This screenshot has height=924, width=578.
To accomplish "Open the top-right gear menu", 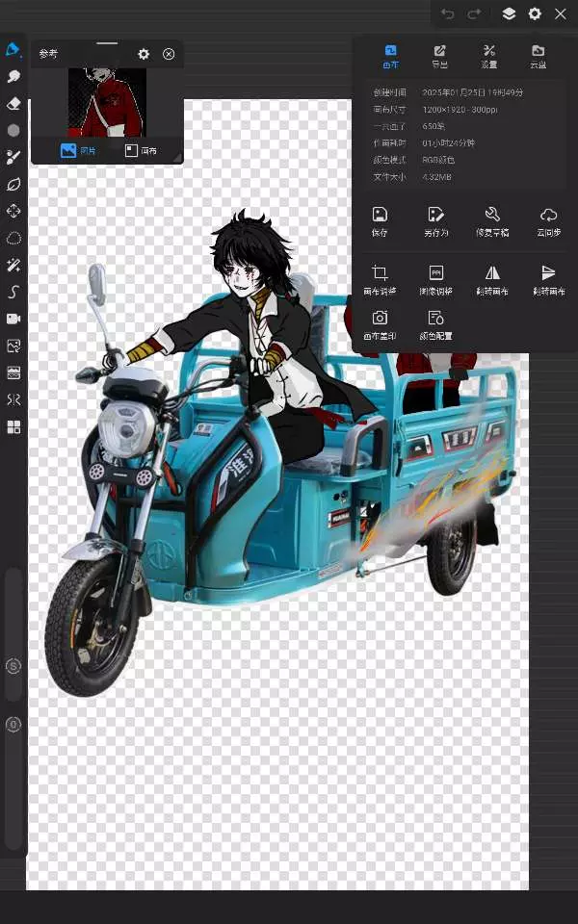I will pyautogui.click(x=535, y=14).
